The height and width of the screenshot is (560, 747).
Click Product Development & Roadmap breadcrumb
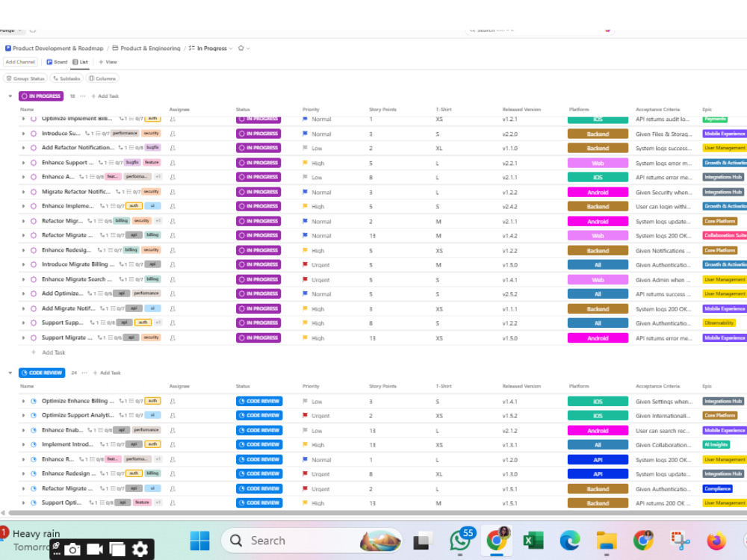coord(54,48)
